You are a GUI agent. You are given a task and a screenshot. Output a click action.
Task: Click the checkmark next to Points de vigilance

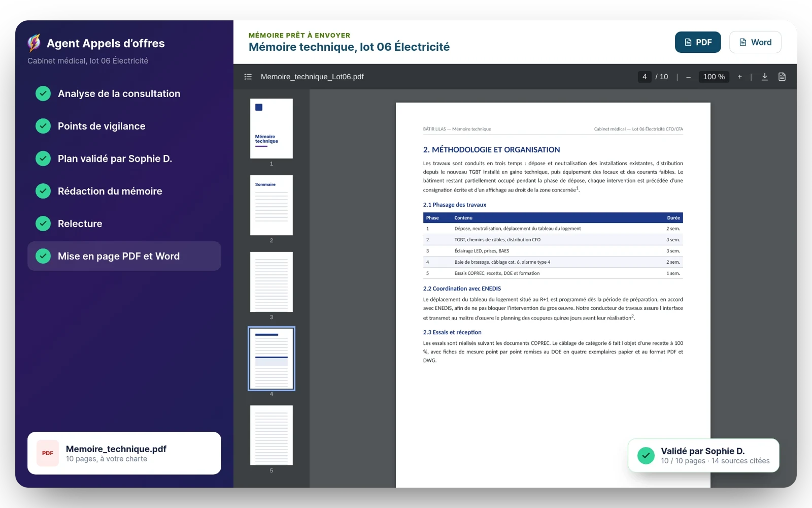click(x=43, y=126)
